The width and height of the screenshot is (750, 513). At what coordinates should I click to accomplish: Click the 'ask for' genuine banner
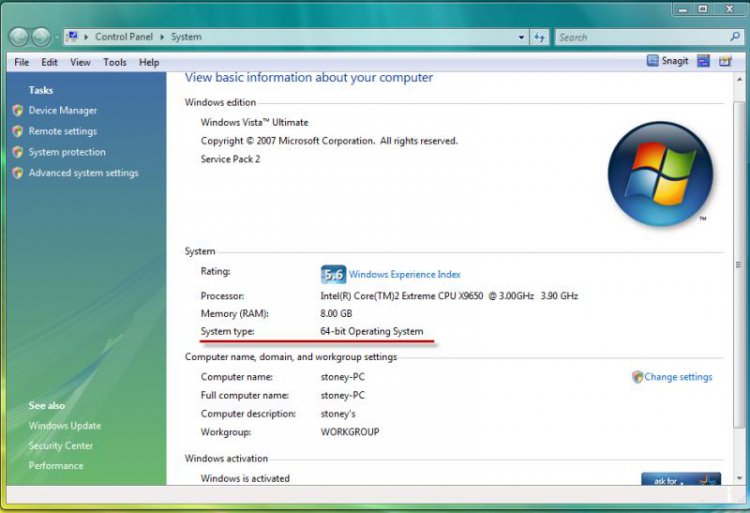(x=681, y=479)
